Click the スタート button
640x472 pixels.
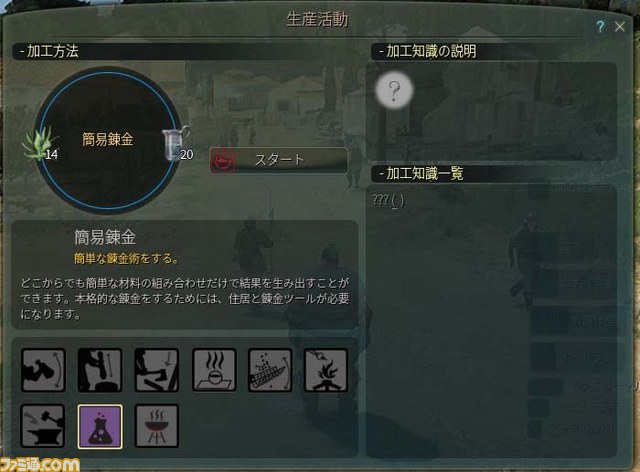click(x=278, y=160)
